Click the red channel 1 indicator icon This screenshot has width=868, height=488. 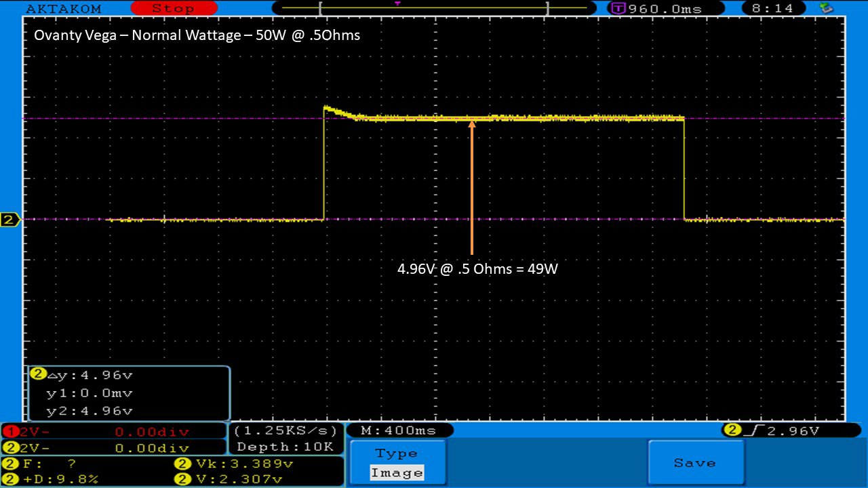pyautogui.click(x=8, y=432)
